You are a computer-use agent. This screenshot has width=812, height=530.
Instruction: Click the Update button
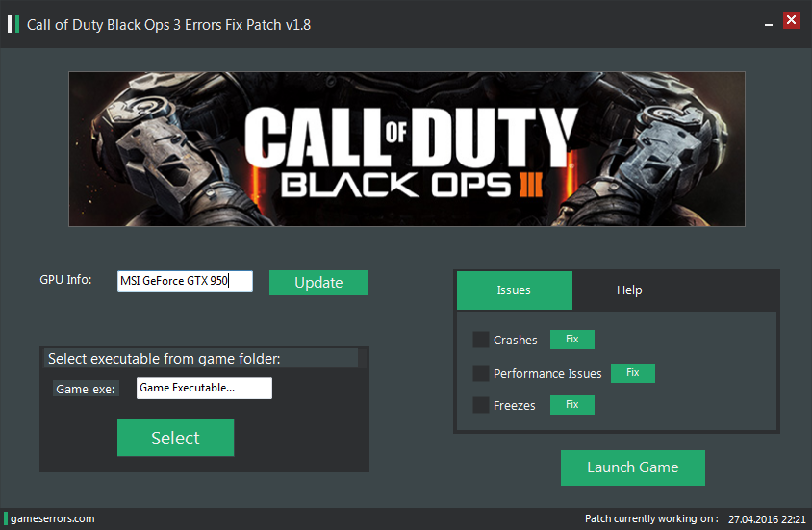318,283
